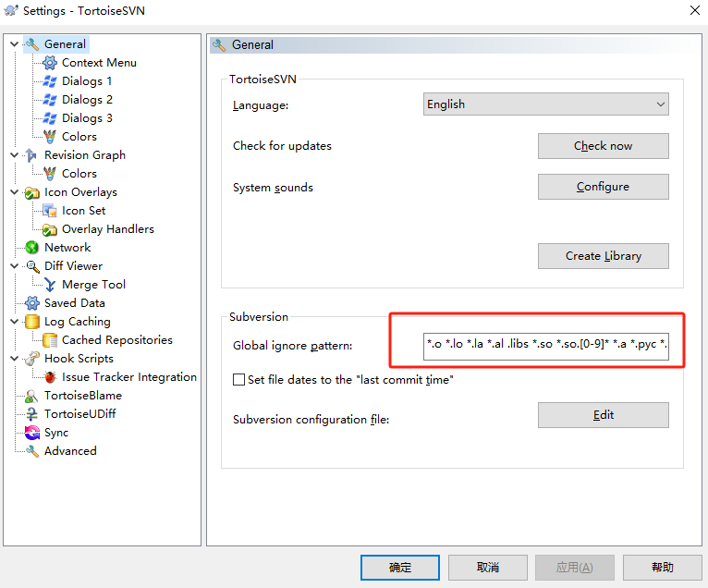Click the Icon Set icon
Image resolution: width=708 pixels, height=588 pixels.
click(x=50, y=211)
